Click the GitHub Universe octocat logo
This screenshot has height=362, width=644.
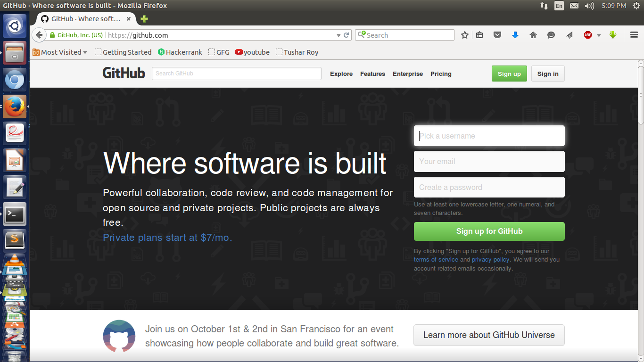[119, 336]
